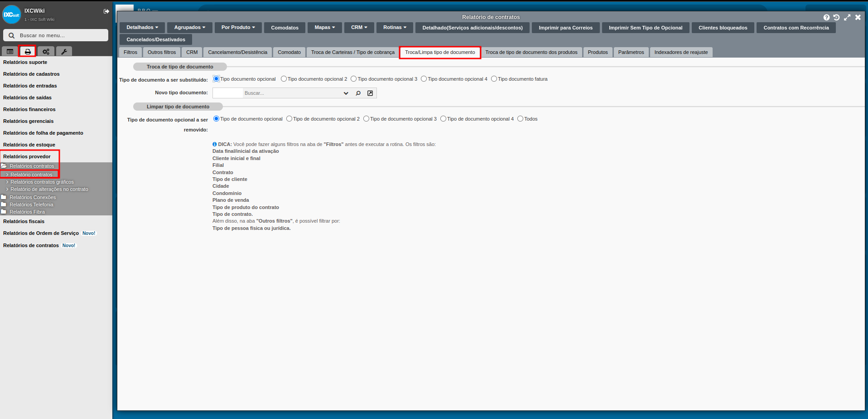Click the Cancelados/Desativados button
The width and height of the screenshot is (868, 419).
[156, 39]
